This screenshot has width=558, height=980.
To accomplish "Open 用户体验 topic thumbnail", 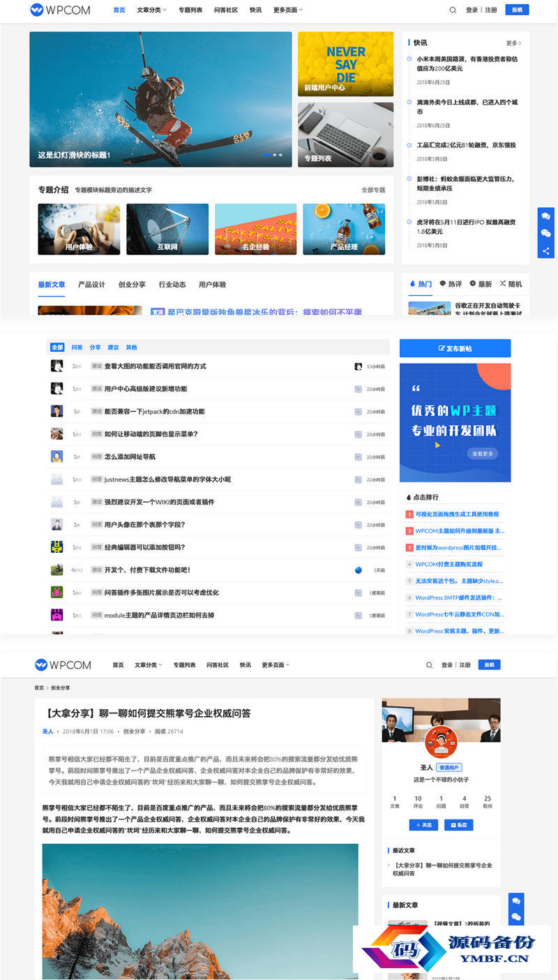I will tap(79, 229).
